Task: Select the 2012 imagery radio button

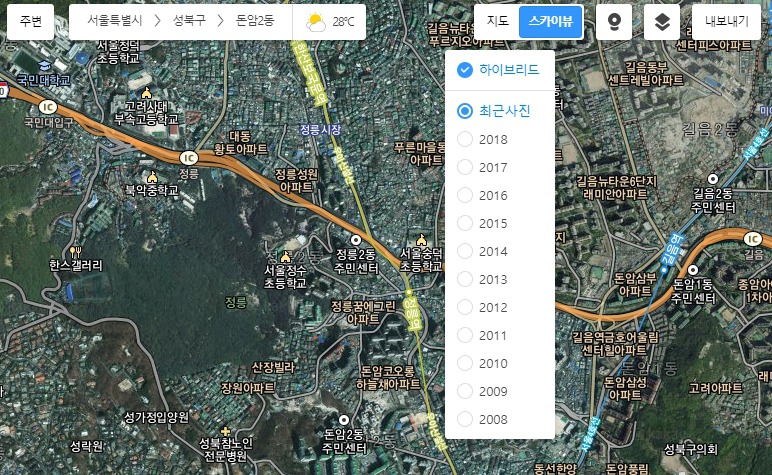Action: click(x=465, y=307)
